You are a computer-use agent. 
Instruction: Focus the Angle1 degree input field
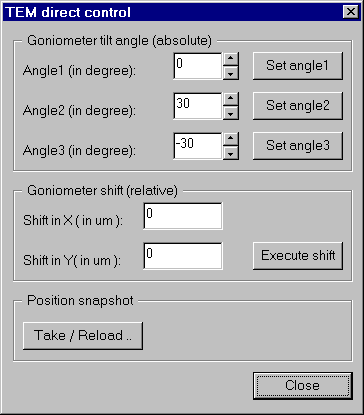pos(198,66)
